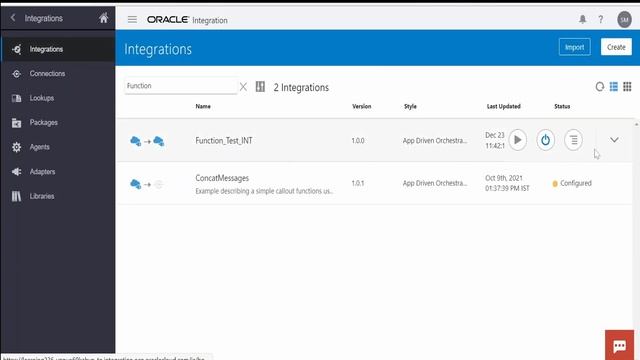640x360 pixels.
Task: Open the ConcatMessages integration name
Action: (222, 178)
